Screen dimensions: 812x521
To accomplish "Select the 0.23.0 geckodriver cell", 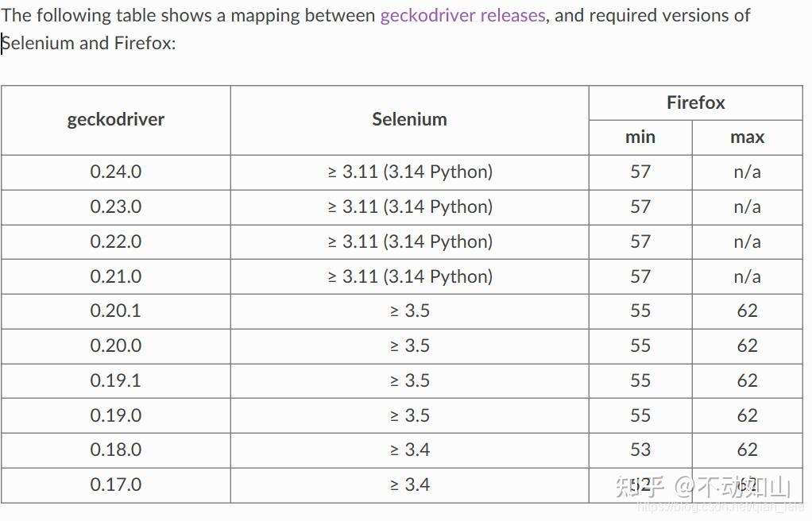I will 116,206.
